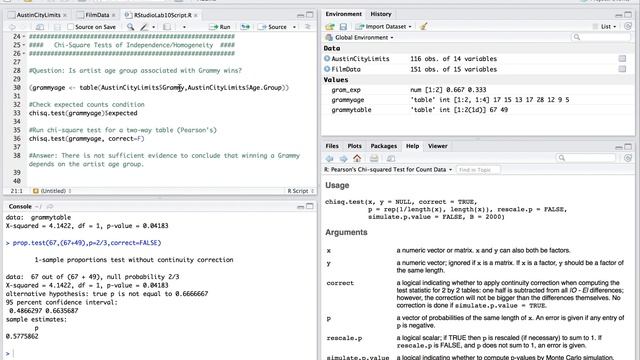The height and width of the screenshot is (360, 640).
Task: Open the Files tab
Action: click(332, 146)
